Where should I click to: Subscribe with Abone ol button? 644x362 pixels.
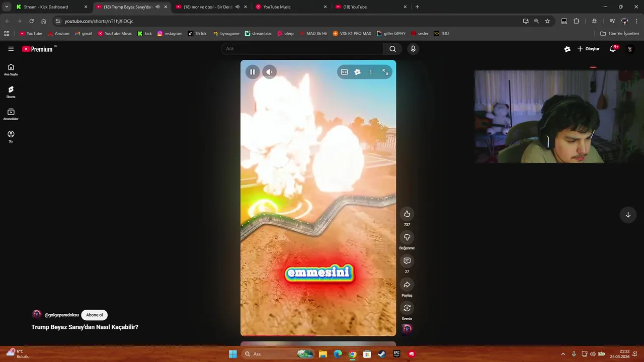[94, 315]
